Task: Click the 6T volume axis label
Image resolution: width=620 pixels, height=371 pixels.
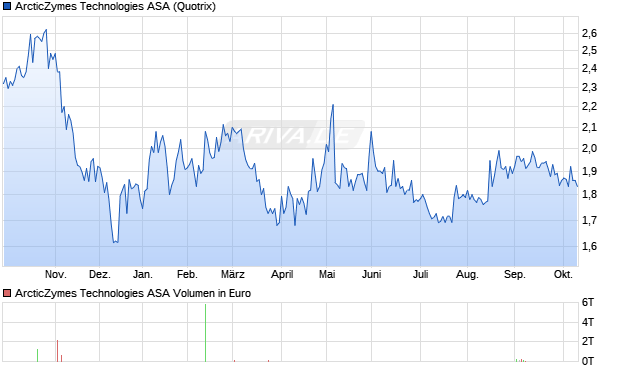Action: coord(588,303)
